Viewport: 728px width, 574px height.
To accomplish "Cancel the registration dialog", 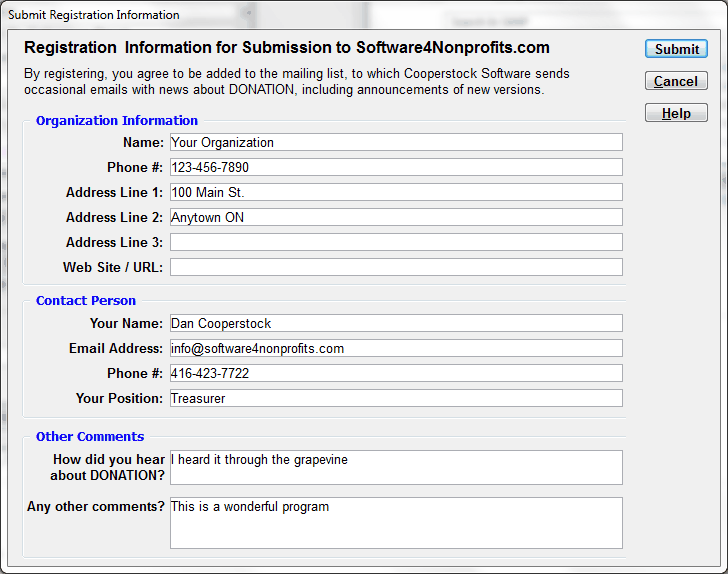I will 676,81.
